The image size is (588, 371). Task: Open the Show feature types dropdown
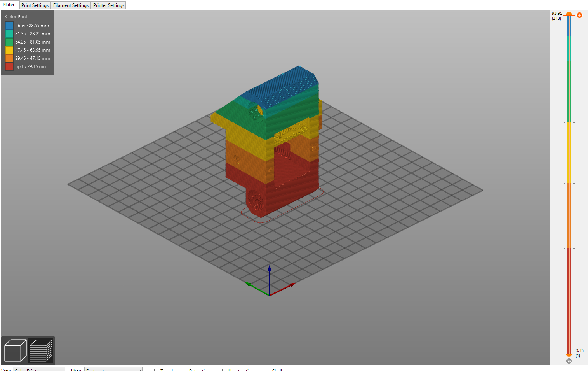113,369
